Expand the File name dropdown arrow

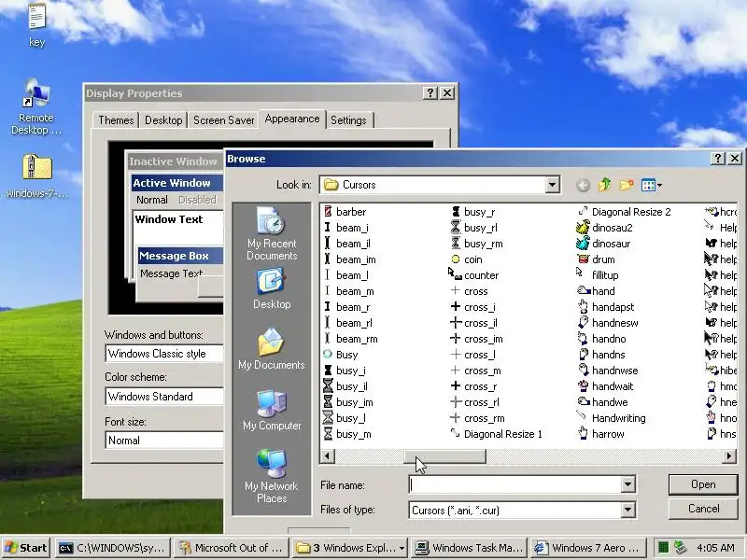pyautogui.click(x=627, y=484)
